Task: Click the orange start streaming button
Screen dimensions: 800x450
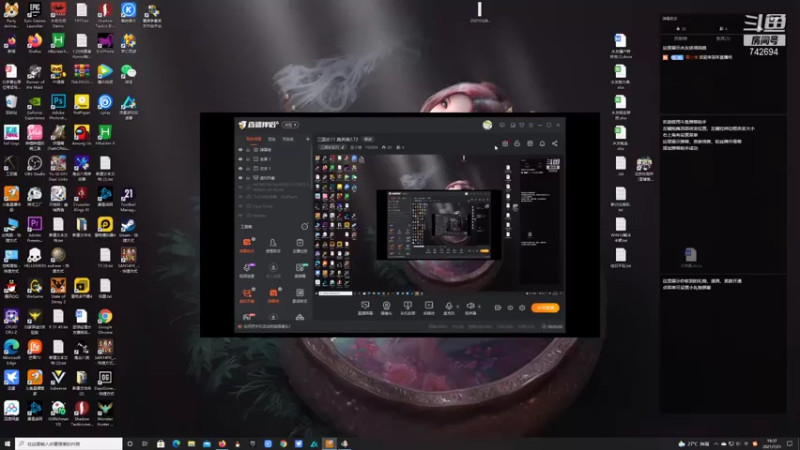Action: (x=545, y=308)
